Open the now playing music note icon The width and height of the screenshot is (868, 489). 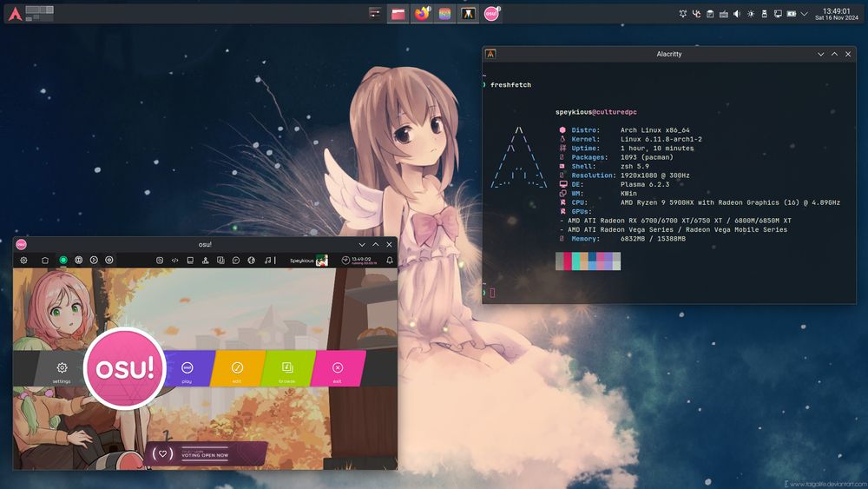tap(268, 260)
